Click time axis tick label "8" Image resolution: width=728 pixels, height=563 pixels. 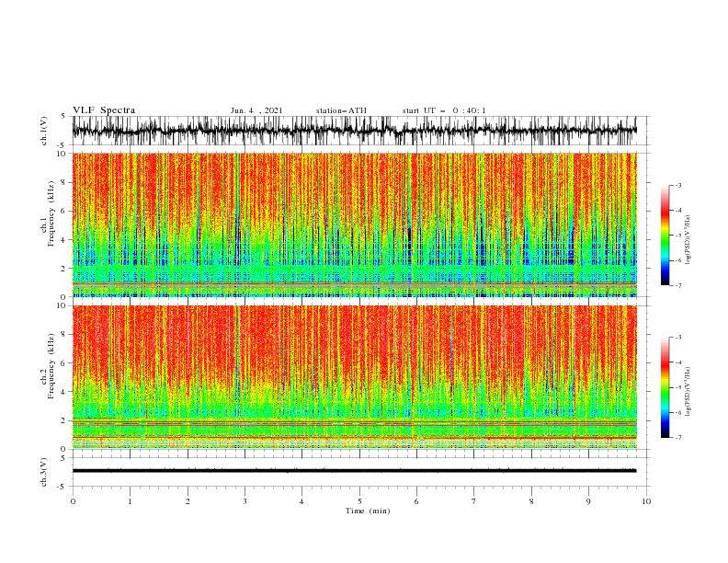click(x=531, y=501)
